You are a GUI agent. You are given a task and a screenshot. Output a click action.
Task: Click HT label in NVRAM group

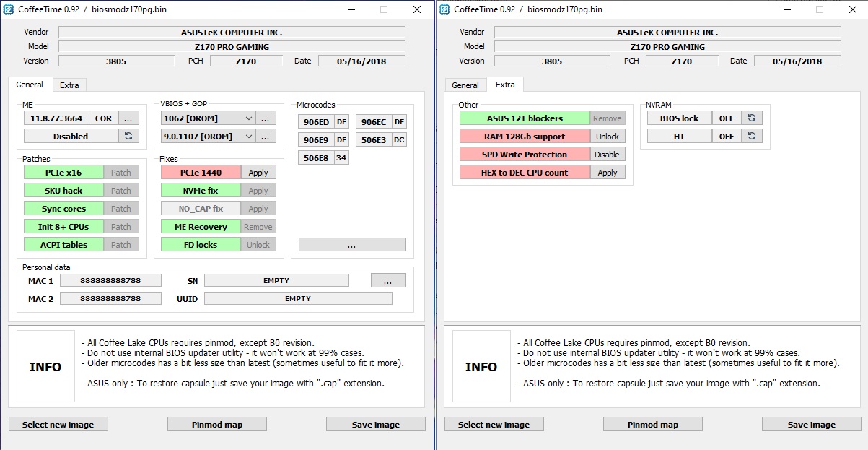tap(680, 136)
